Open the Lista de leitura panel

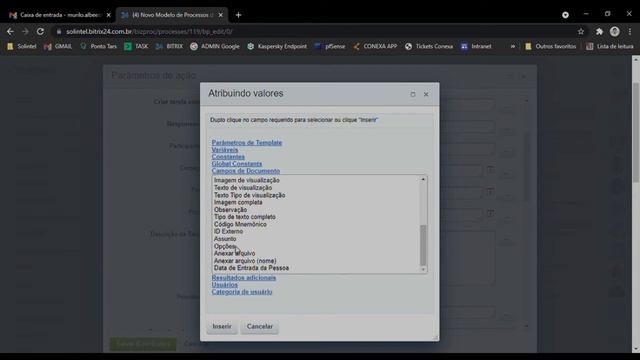(x=610, y=47)
